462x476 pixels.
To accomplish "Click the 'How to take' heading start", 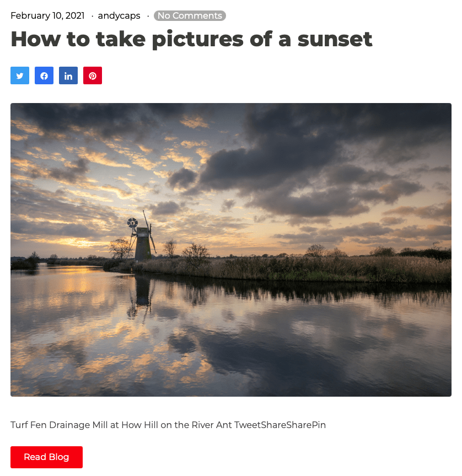I will click(x=78, y=40).
